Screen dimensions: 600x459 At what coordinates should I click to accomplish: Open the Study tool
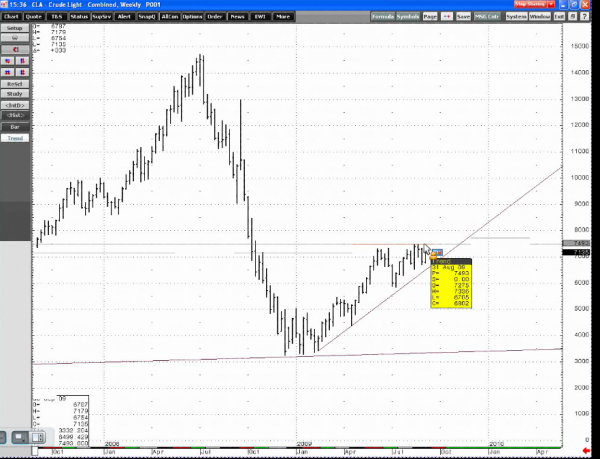point(15,93)
